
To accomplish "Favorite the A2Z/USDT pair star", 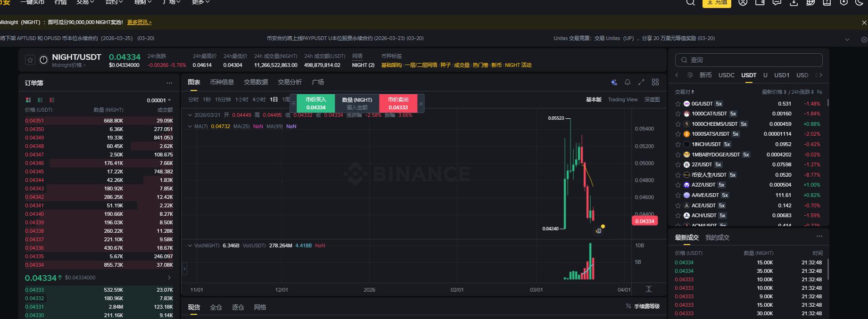I will 678,185.
